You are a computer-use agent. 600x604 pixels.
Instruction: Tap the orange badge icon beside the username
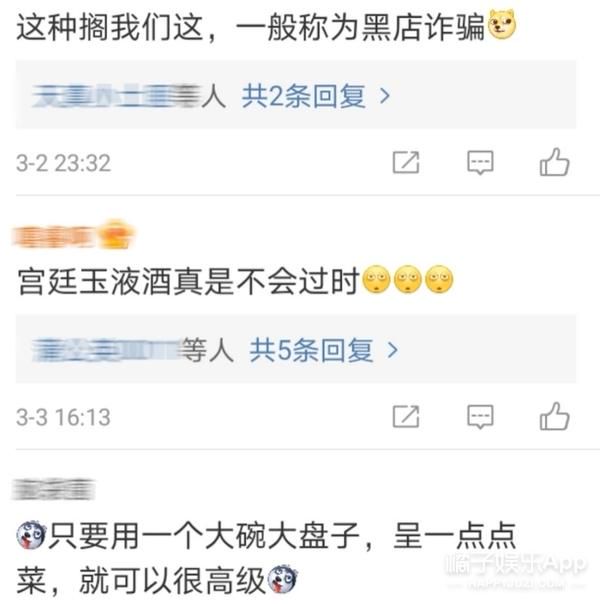(x=115, y=234)
